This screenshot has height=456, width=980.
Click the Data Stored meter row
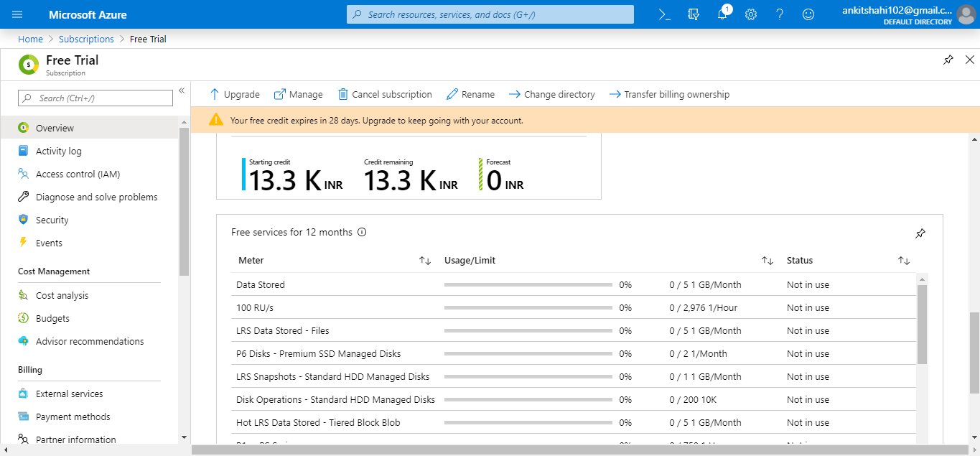pyautogui.click(x=574, y=284)
